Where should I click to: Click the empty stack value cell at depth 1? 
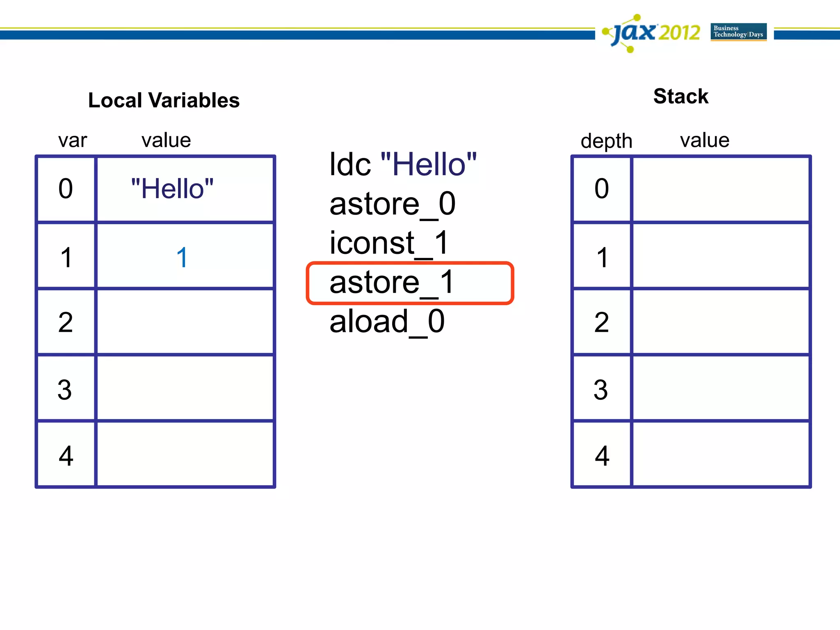click(721, 256)
